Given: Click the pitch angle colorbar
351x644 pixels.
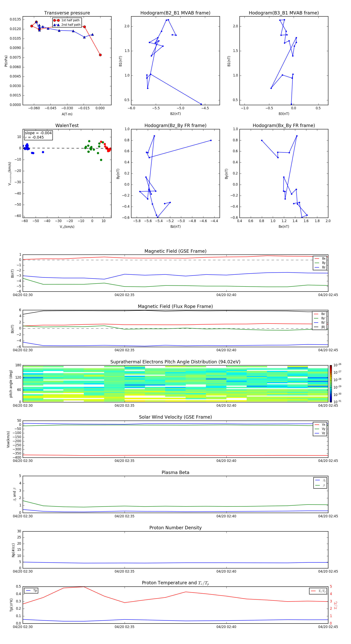Looking at the screenshot, I should 331,383.
